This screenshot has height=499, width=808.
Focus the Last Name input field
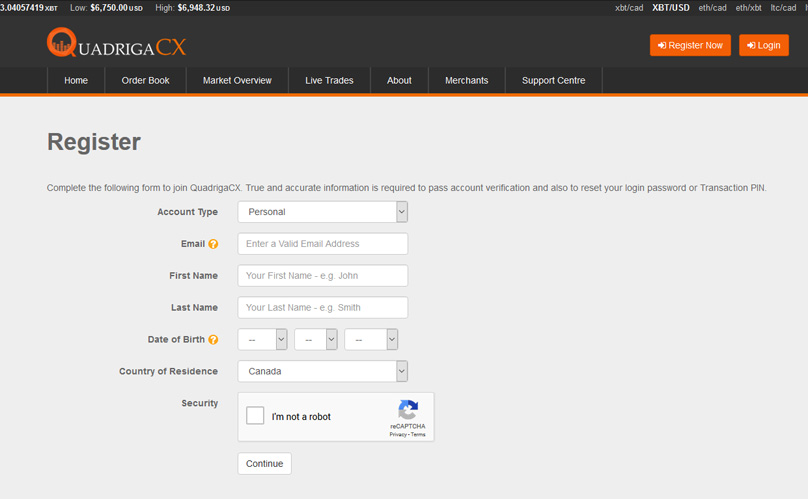[323, 308]
